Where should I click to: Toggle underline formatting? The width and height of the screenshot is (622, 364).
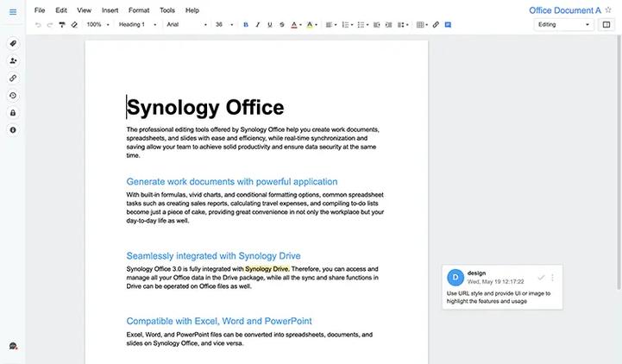(x=270, y=25)
